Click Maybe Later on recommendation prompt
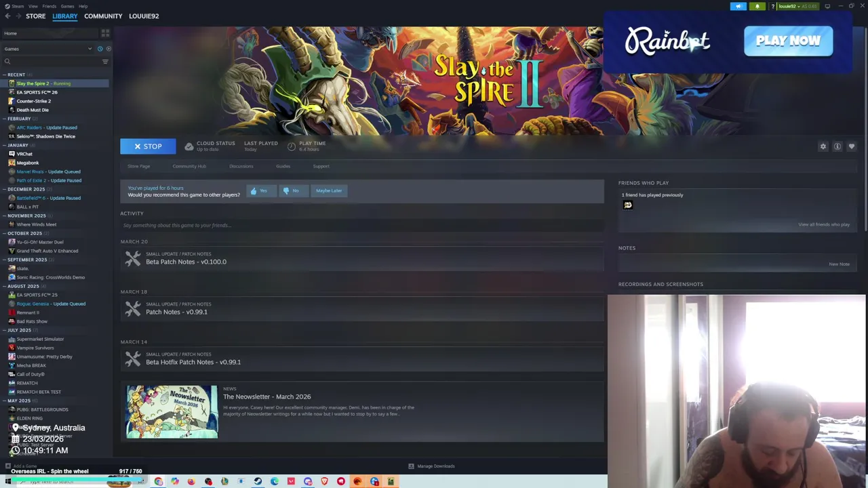Image resolution: width=868 pixels, height=488 pixels. pos(329,190)
